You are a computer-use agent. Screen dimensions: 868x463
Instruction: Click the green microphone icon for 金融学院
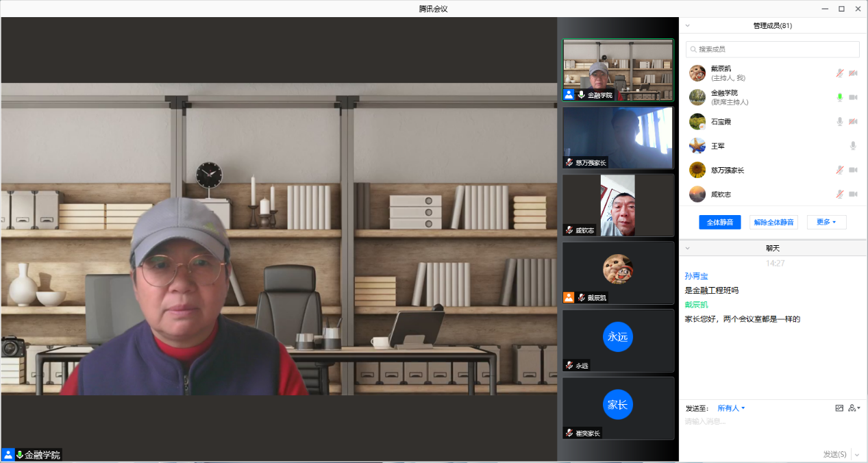click(839, 97)
